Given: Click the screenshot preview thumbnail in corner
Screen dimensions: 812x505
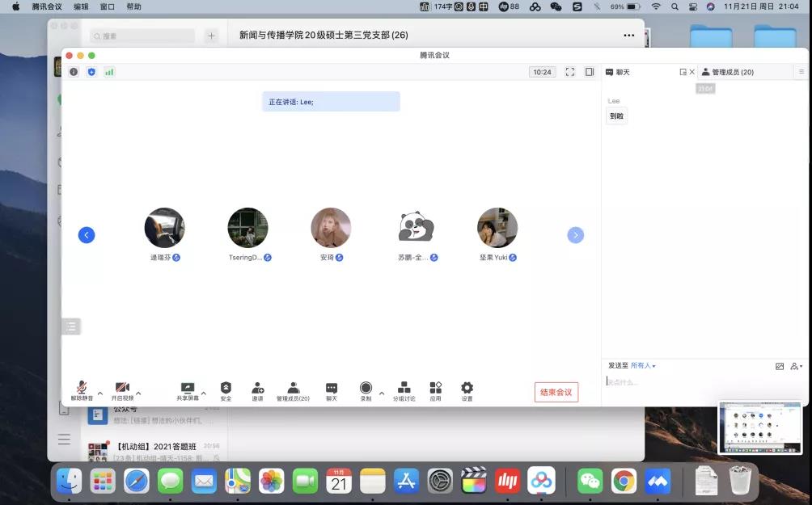Looking at the screenshot, I should pyautogui.click(x=760, y=427).
